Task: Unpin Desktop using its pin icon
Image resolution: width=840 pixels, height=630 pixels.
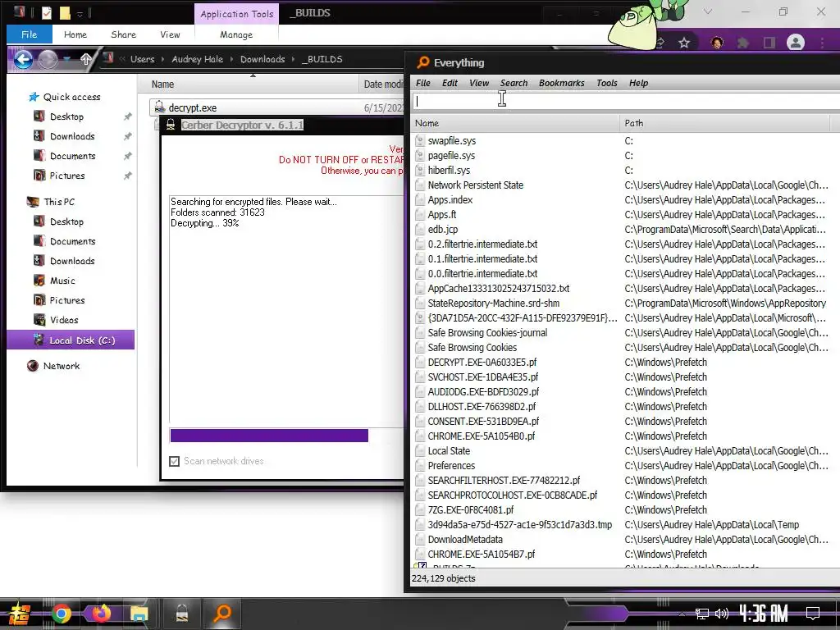Action: [127, 116]
